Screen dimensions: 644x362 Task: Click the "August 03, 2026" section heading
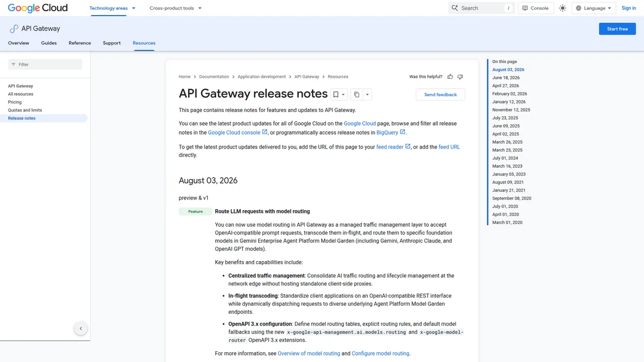(x=208, y=180)
